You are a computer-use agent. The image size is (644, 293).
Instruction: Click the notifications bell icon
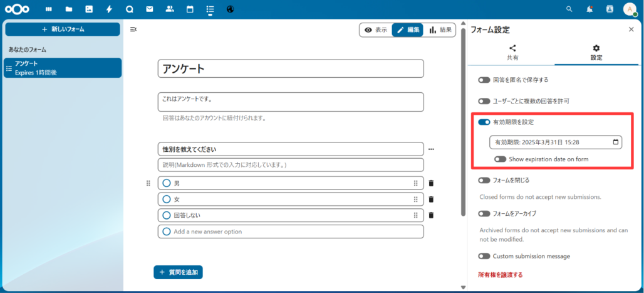(x=589, y=9)
